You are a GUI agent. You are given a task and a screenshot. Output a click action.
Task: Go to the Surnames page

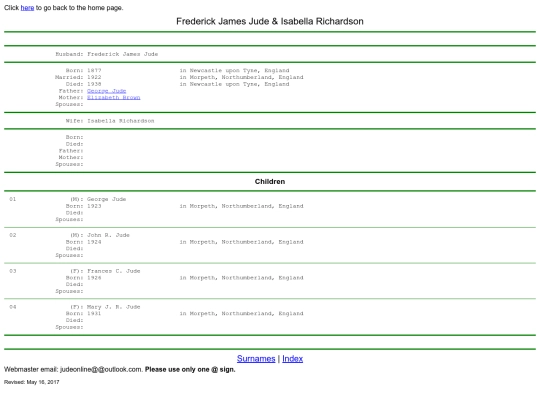tap(256, 359)
